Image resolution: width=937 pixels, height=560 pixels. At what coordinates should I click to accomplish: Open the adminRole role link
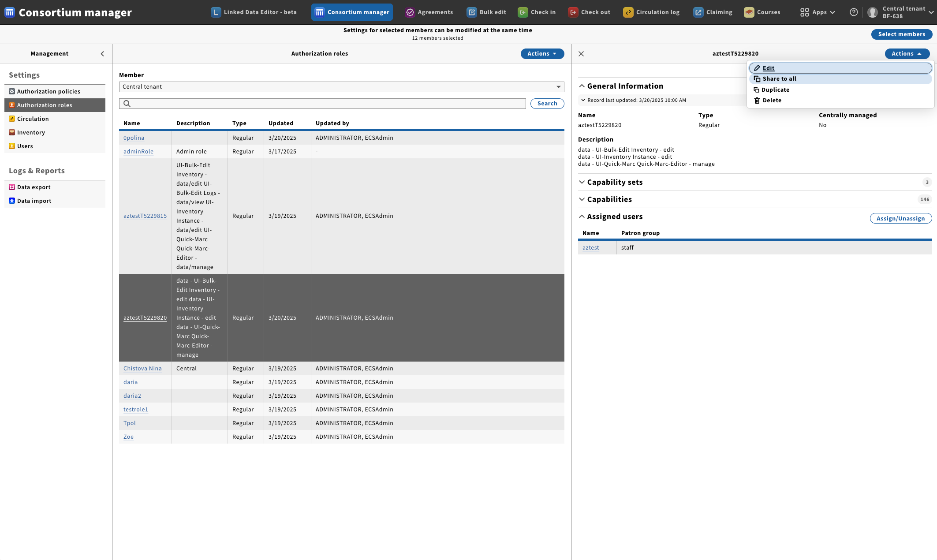[138, 152]
